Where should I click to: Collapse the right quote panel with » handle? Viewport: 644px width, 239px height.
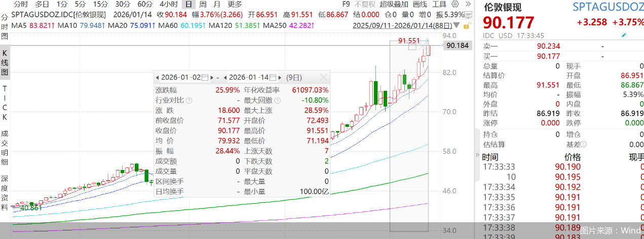476,155
